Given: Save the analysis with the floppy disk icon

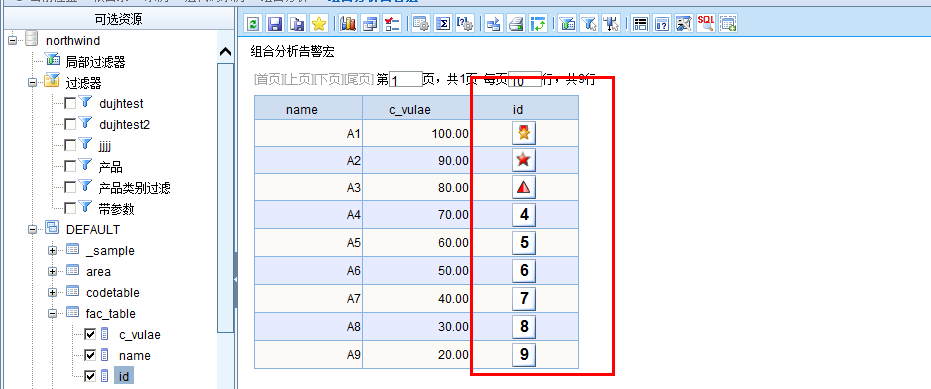Looking at the screenshot, I should (275, 24).
